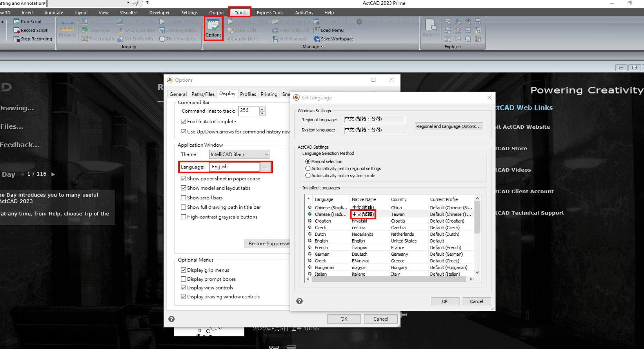Open the Express Tools ribbon tab
Image resolution: width=644 pixels, height=349 pixels.
click(x=270, y=13)
